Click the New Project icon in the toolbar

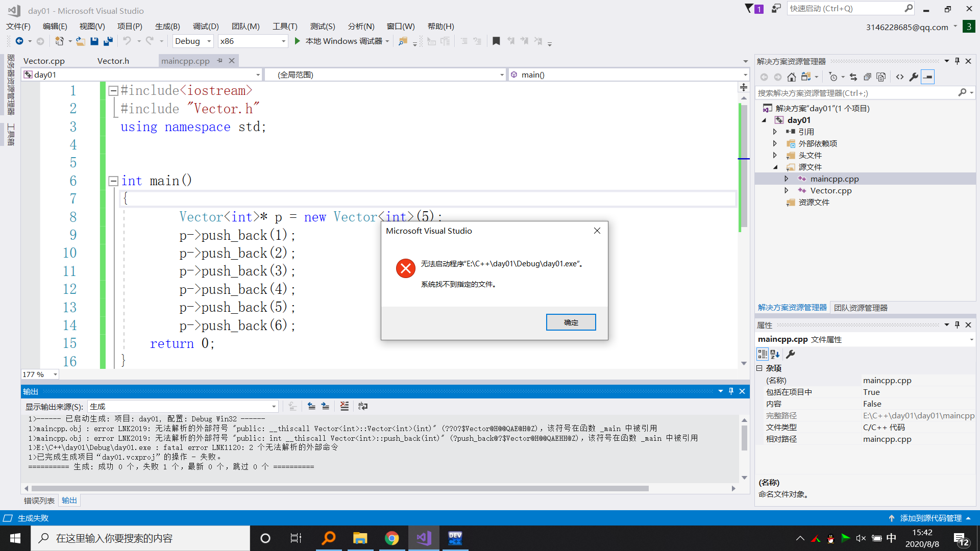pos(59,41)
